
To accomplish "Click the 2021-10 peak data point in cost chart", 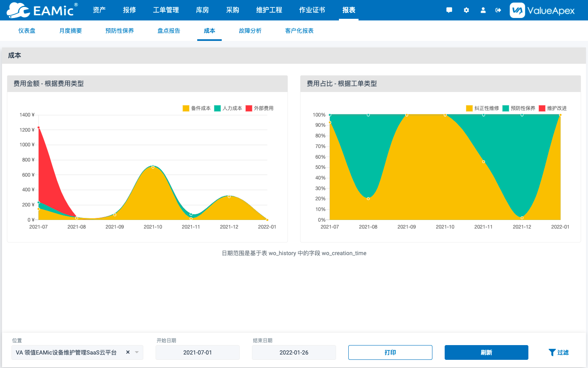I will (153, 167).
